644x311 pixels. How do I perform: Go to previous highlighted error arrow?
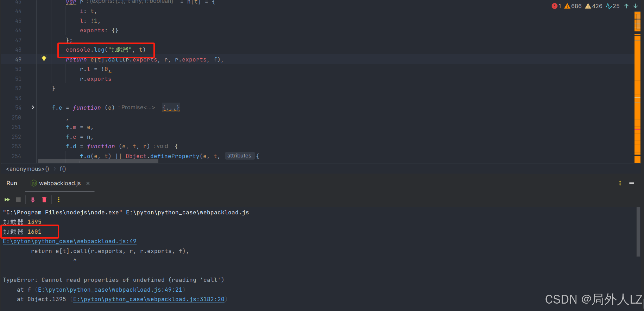click(x=626, y=6)
